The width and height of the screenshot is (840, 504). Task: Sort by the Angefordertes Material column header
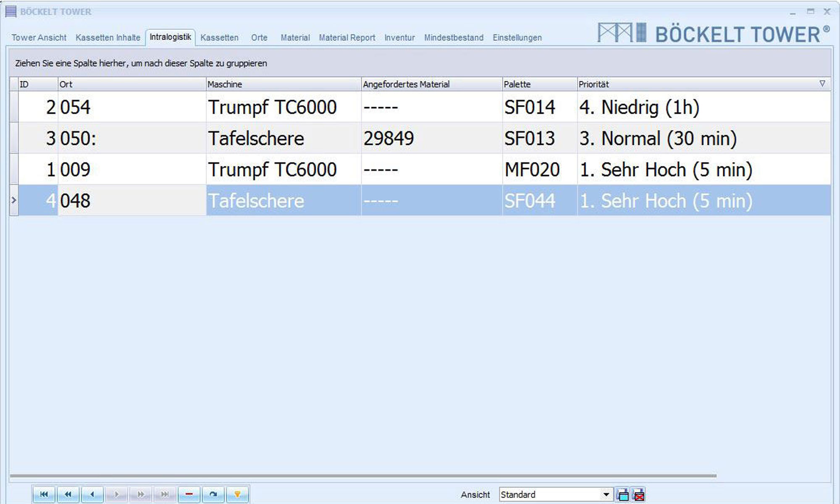coord(432,84)
